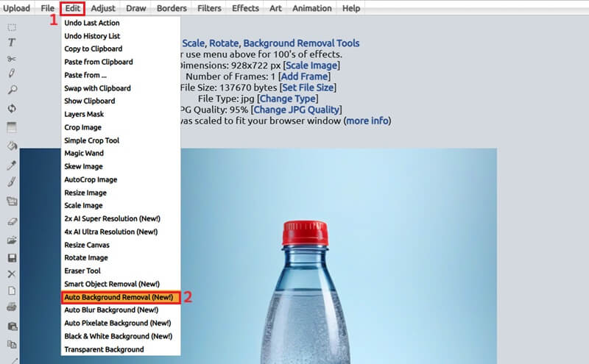The height and width of the screenshot is (364, 589).
Task: Click Smart Object Removal menu entry
Action: pos(111,284)
